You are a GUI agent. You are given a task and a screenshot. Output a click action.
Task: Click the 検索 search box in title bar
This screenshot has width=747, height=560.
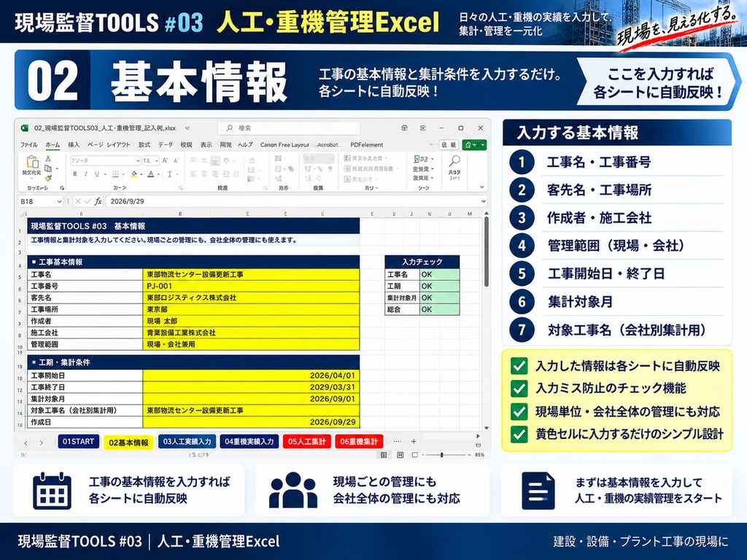[x=289, y=128]
